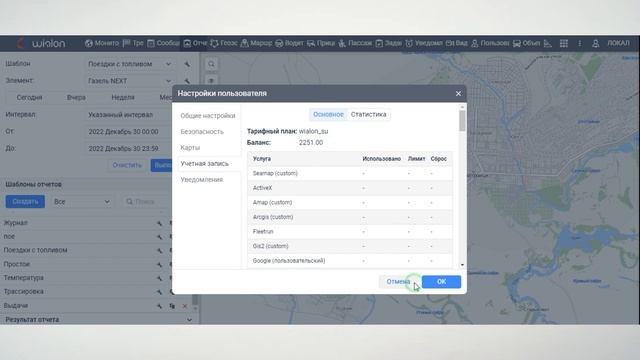Edit the Простои template via its wrench icon

pyautogui.click(x=159, y=264)
